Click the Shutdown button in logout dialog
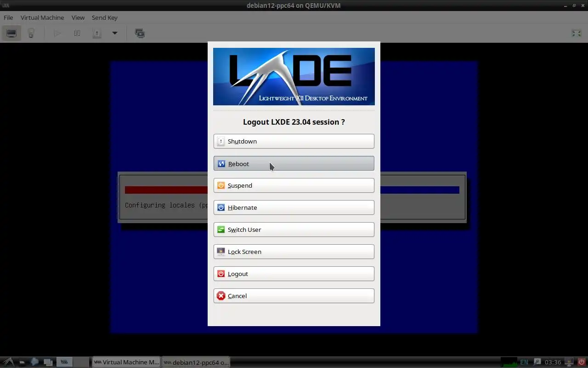Image resolution: width=588 pixels, height=368 pixels. pyautogui.click(x=294, y=141)
